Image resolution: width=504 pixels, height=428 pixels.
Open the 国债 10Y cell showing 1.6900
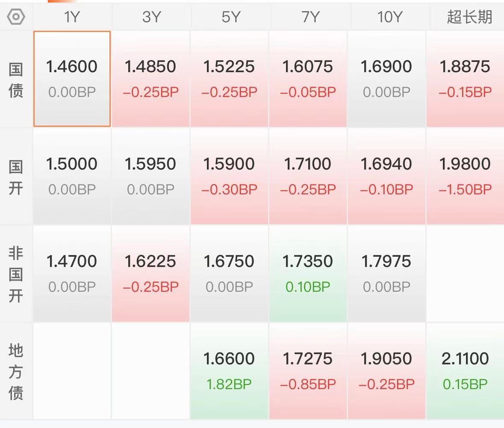click(386, 79)
